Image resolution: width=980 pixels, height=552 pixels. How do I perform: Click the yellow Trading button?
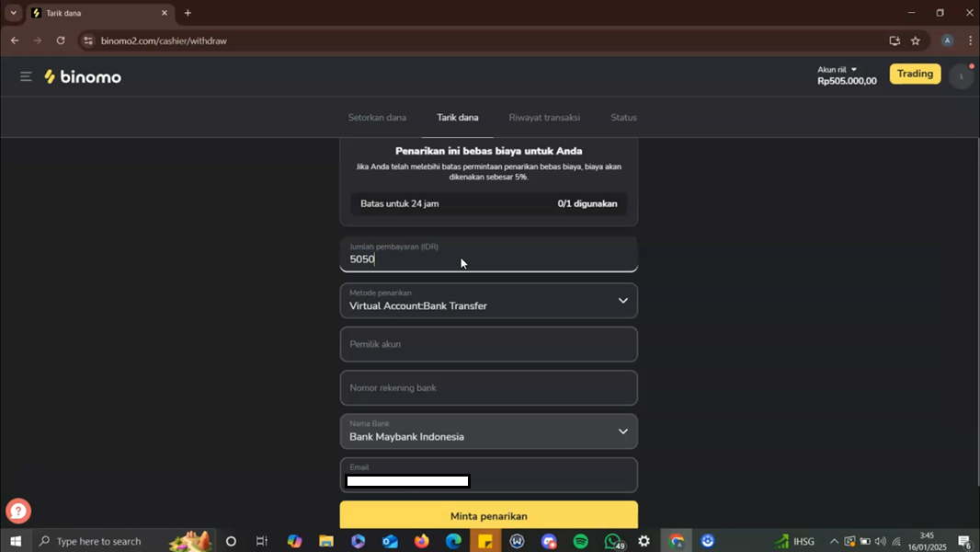[x=915, y=74]
